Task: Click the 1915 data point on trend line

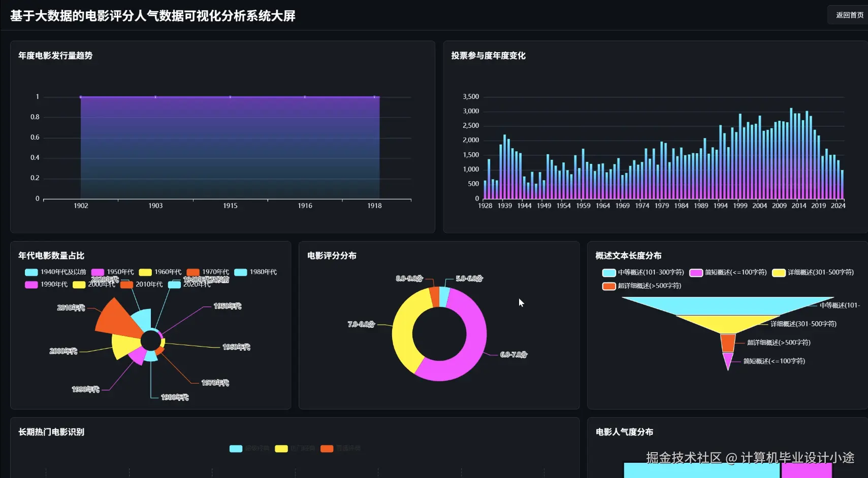Action: pyautogui.click(x=230, y=97)
